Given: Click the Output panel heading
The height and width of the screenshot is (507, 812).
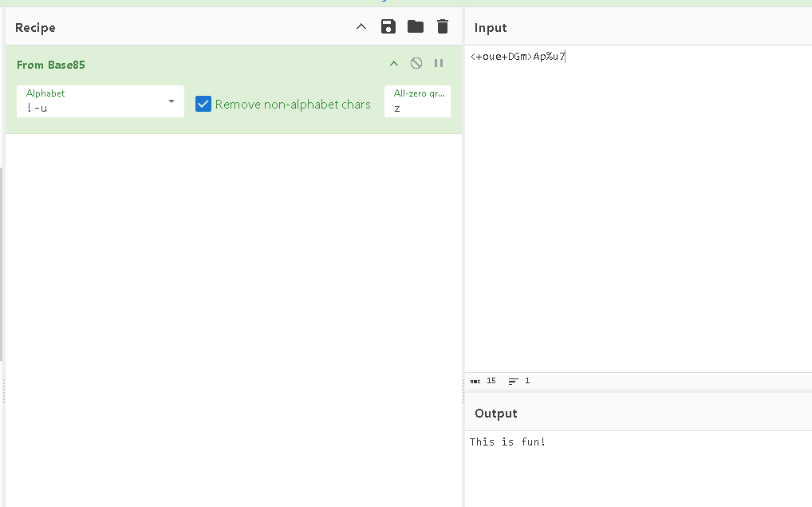Looking at the screenshot, I should (x=495, y=414).
